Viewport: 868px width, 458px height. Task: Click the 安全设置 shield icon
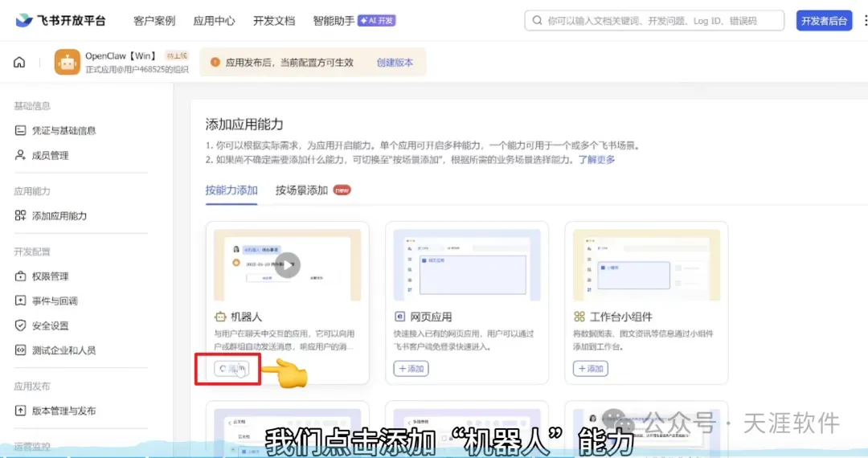pyautogui.click(x=20, y=325)
